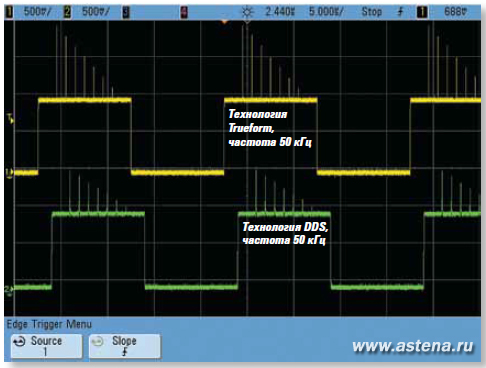The height and width of the screenshot is (368, 486).
Task: Select the channel 3 indicator
Action: pyautogui.click(x=126, y=13)
